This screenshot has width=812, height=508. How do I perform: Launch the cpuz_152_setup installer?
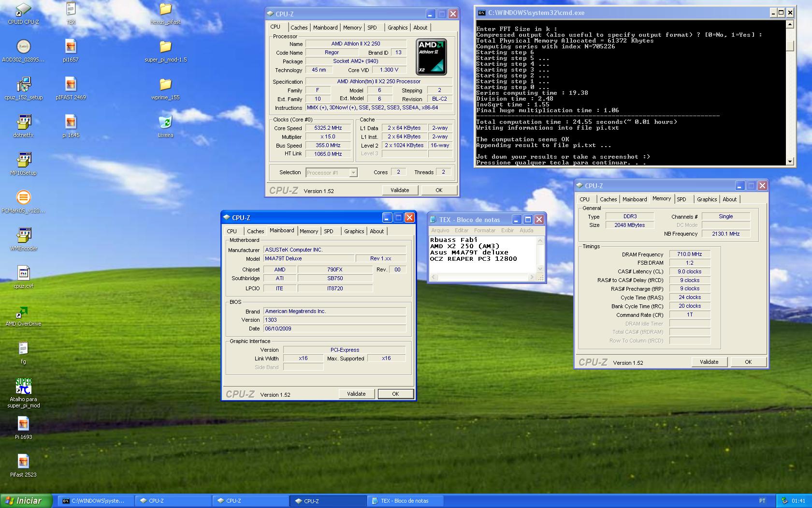[23, 89]
